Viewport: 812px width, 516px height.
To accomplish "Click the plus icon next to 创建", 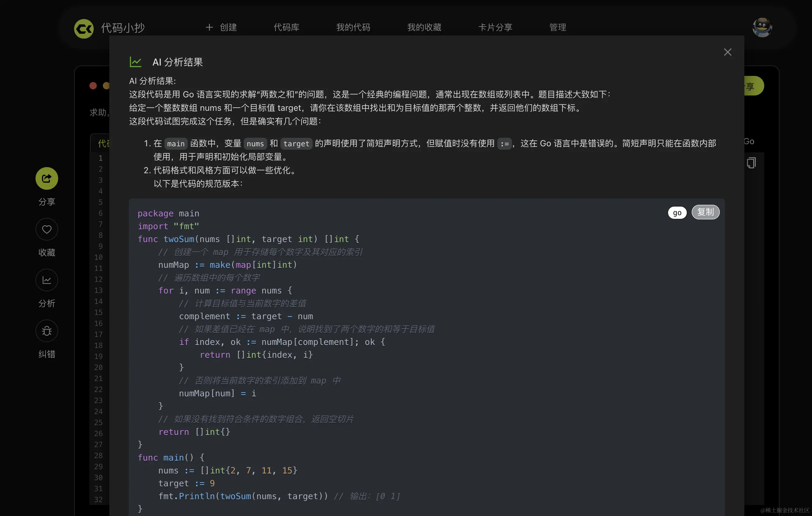I will 209,27.
